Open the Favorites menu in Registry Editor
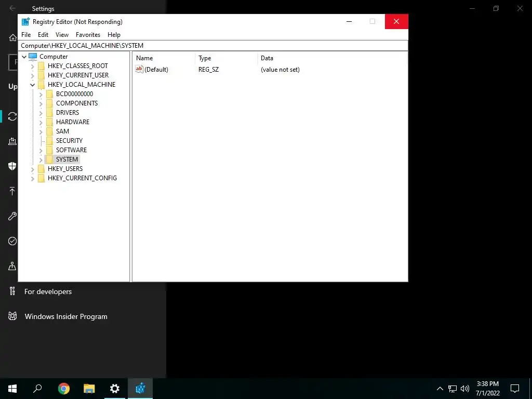This screenshot has height=399, width=532. point(88,35)
